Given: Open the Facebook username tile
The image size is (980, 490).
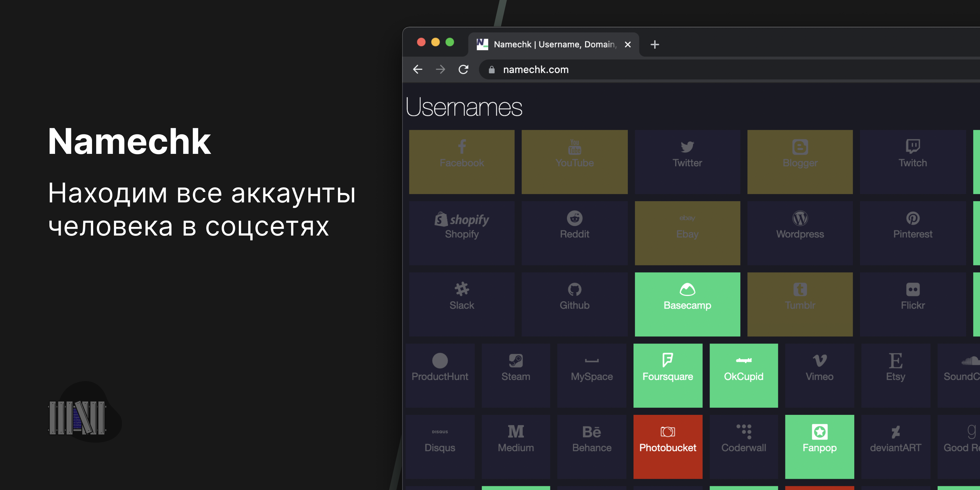Looking at the screenshot, I should pyautogui.click(x=462, y=162).
